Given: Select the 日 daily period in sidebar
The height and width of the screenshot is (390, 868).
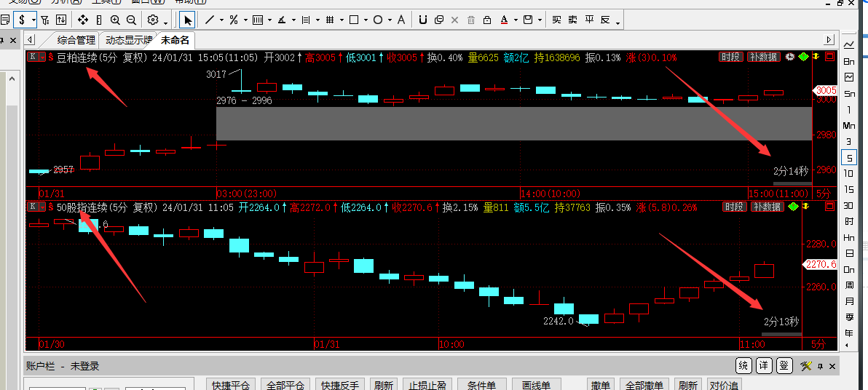Looking at the screenshot, I should pyautogui.click(x=848, y=253).
